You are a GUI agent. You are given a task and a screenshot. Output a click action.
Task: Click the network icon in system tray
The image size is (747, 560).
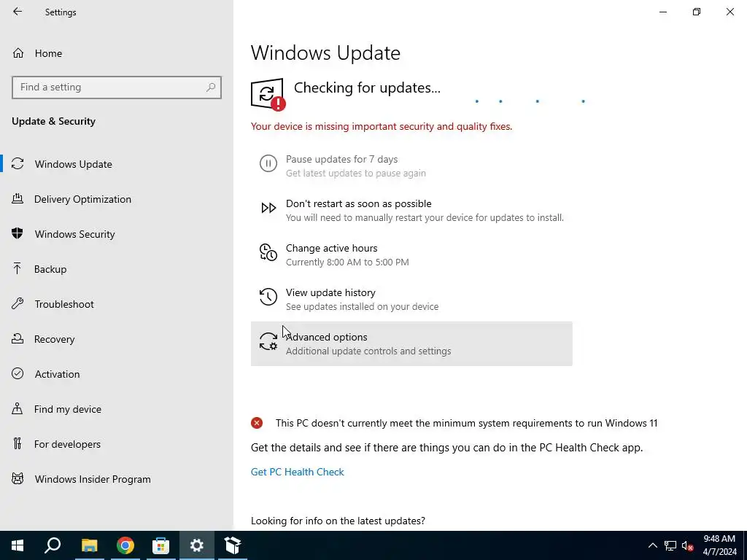(x=670, y=545)
